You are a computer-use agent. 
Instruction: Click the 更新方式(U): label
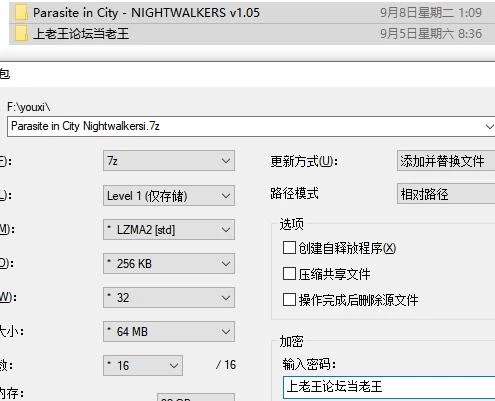(304, 162)
